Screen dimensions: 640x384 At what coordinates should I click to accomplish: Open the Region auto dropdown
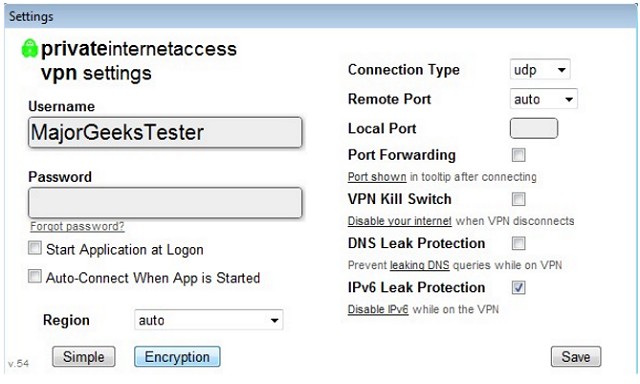click(x=209, y=320)
